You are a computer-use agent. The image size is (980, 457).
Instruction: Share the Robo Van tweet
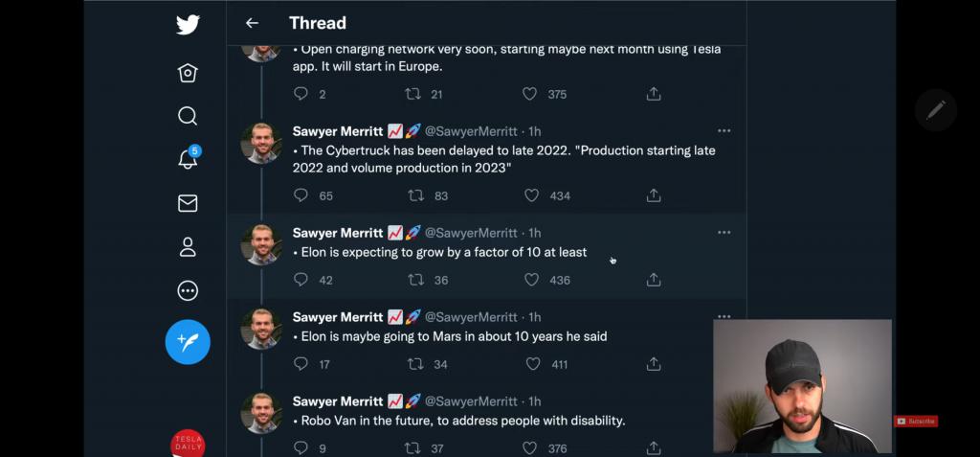pos(654,447)
